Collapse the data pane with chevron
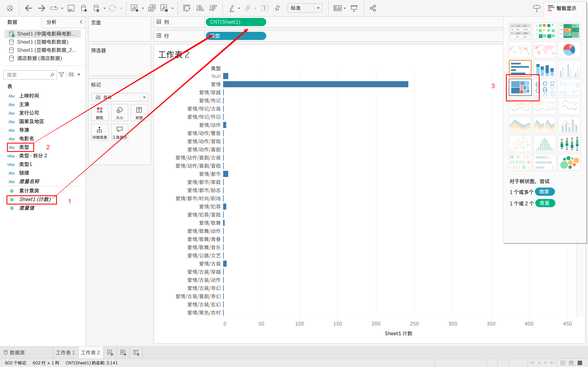The height and width of the screenshot is (367, 588). [x=81, y=22]
